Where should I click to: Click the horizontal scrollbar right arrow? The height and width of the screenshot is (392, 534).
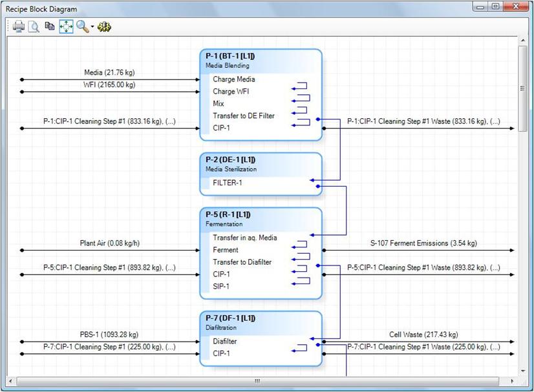(x=512, y=380)
